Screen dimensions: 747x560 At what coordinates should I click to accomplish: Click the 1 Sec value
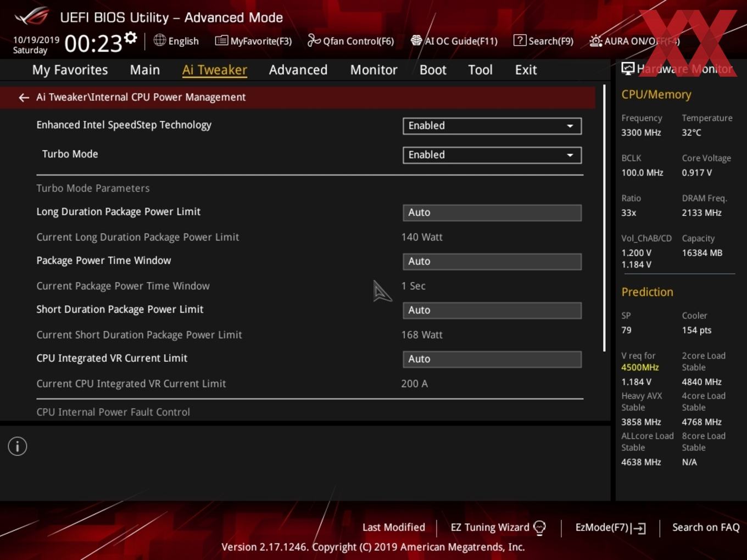(413, 286)
